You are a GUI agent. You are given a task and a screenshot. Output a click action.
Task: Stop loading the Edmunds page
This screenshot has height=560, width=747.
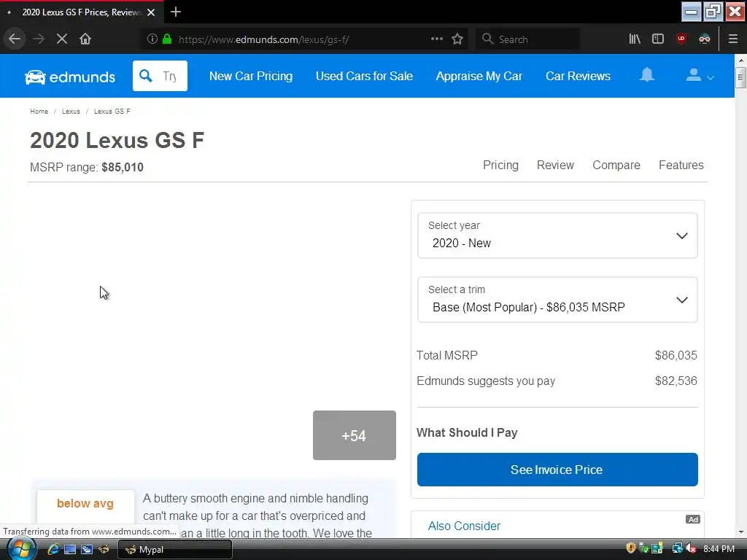coord(62,39)
